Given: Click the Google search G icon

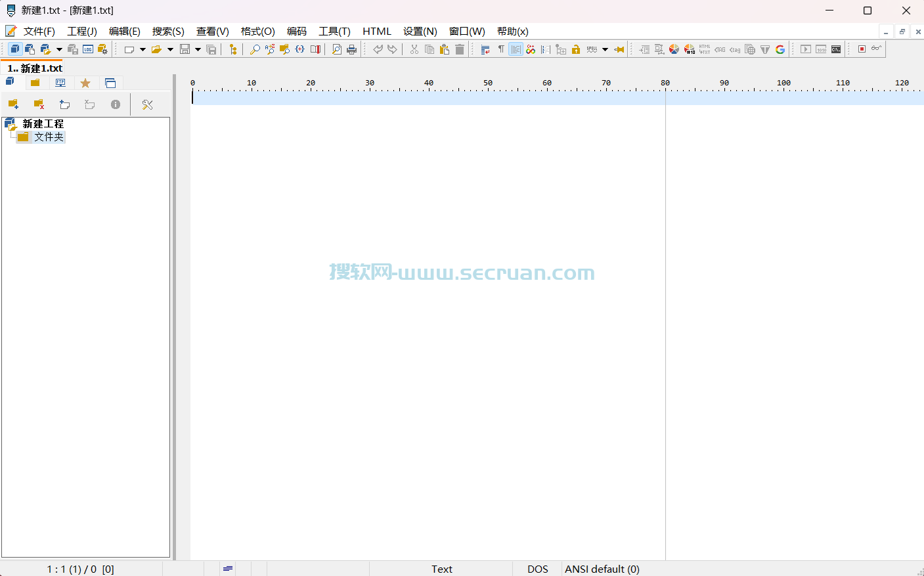Looking at the screenshot, I should click(x=780, y=49).
